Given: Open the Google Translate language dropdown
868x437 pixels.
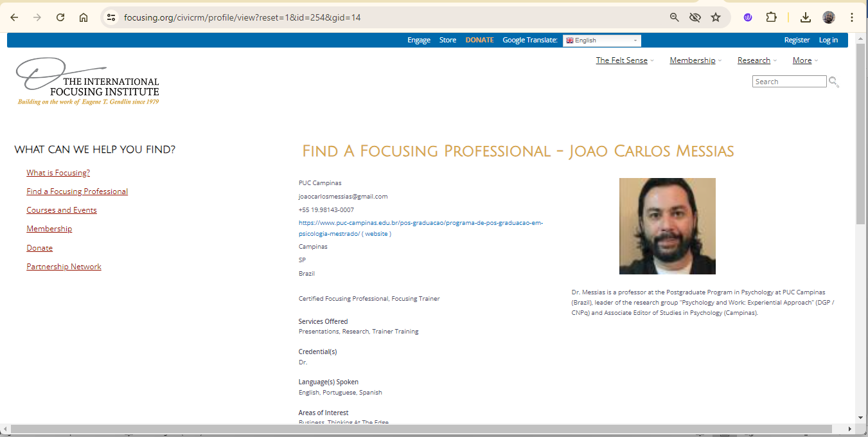Looking at the screenshot, I should (x=602, y=40).
